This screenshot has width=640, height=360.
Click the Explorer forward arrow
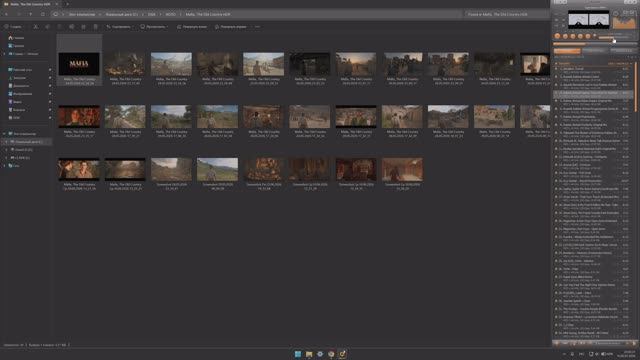19,14
